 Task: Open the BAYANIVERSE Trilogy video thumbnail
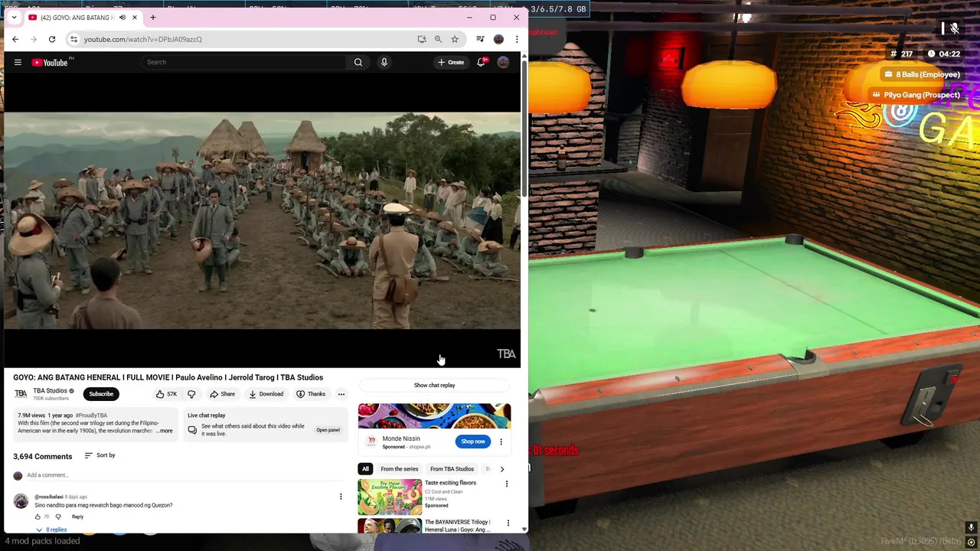(390, 526)
